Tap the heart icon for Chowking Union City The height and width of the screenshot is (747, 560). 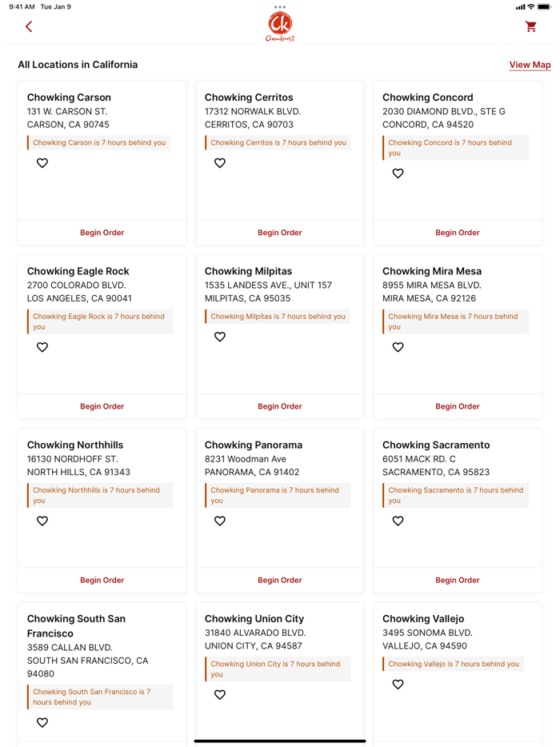[x=220, y=694]
